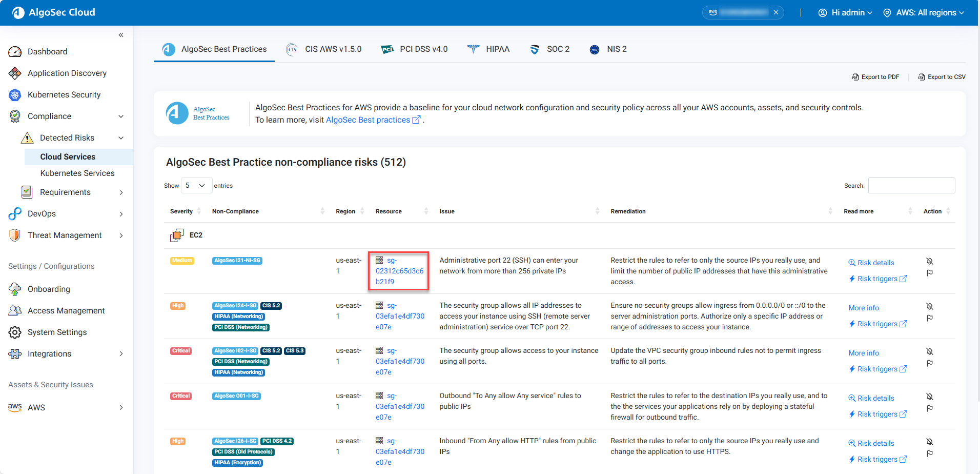Collapse the left sidebar with the chevron
980x474 pixels.
[x=121, y=35]
